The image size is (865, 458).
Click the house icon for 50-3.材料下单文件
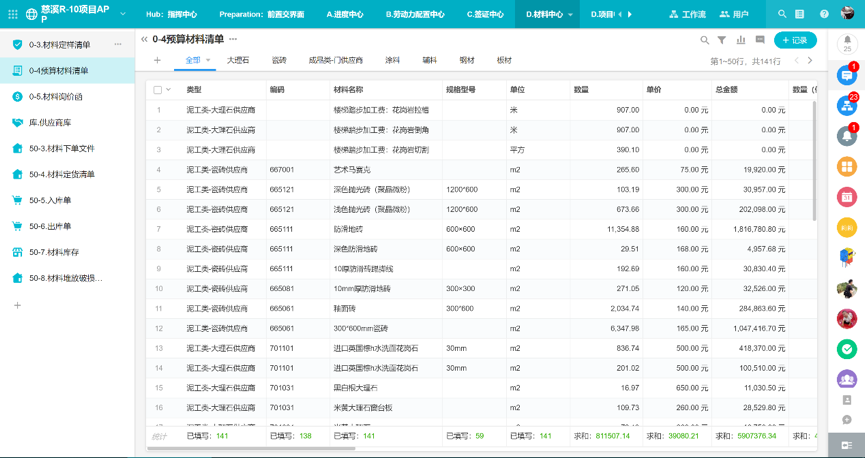(x=18, y=148)
